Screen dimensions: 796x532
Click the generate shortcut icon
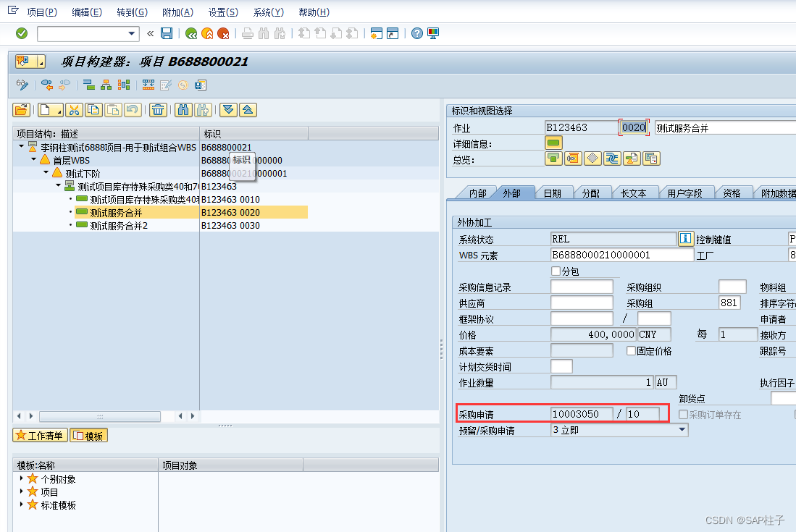pos(393,33)
